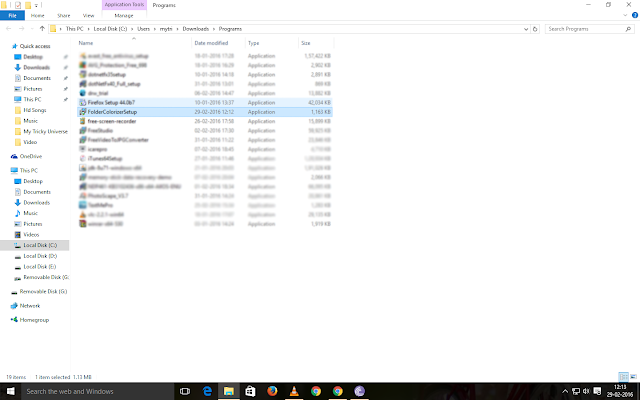
Task: Launch Firefox from the taskbar
Action: 272,391
